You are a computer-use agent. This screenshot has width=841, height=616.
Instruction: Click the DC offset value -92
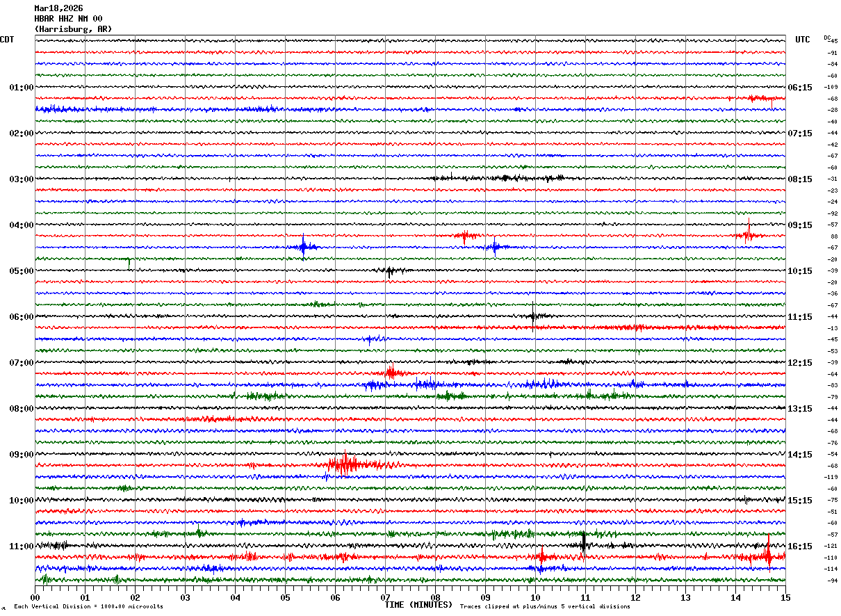(832, 213)
